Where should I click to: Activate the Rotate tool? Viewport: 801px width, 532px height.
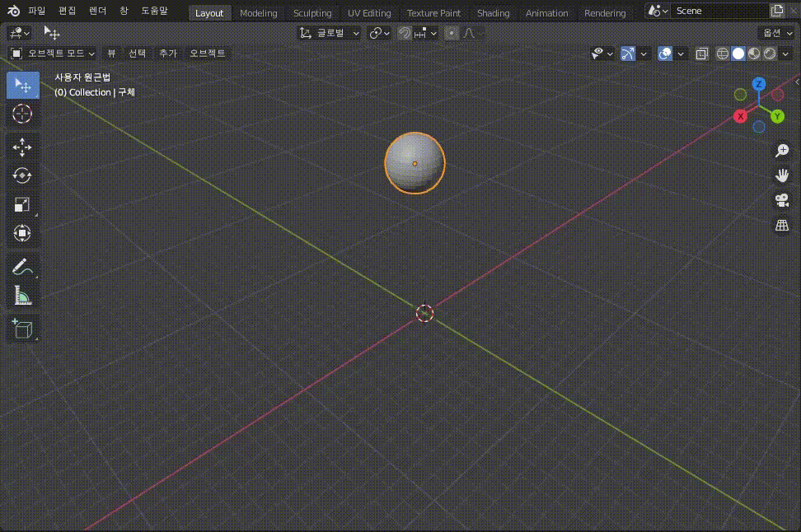click(22, 175)
